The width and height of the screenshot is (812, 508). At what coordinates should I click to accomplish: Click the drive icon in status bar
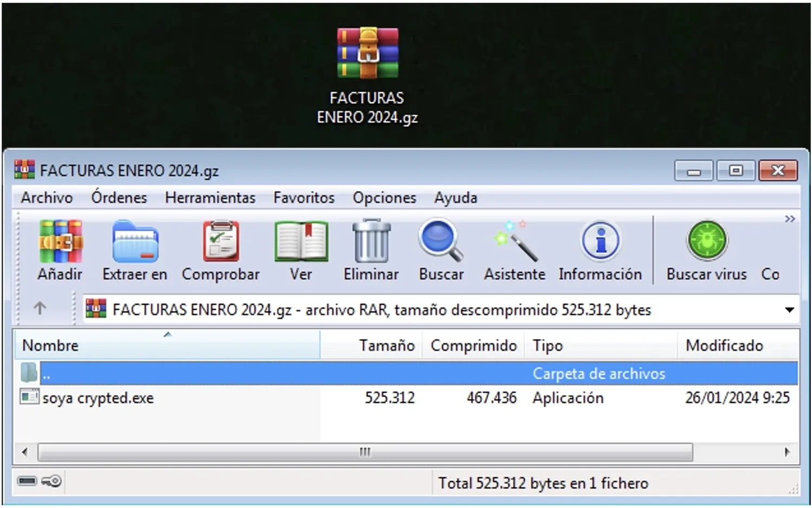coord(27,480)
